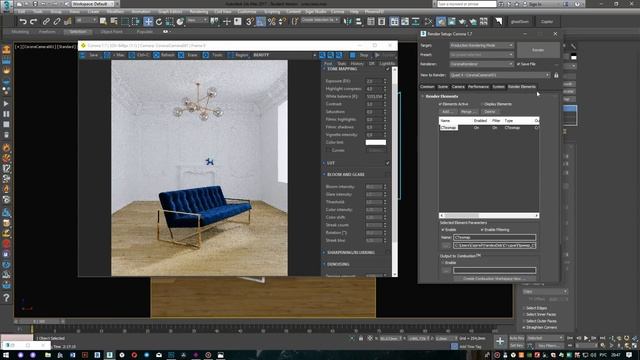The height and width of the screenshot is (360, 640).
Task: Select the Unlink Selection icon
Action: click(x=57, y=22)
